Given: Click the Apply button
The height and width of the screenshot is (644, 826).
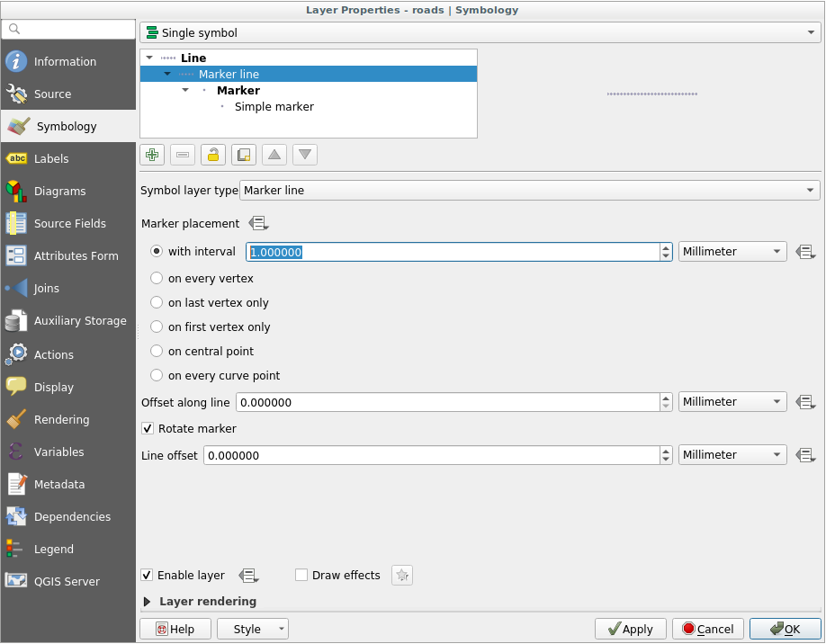Looking at the screenshot, I should click(x=630, y=630).
